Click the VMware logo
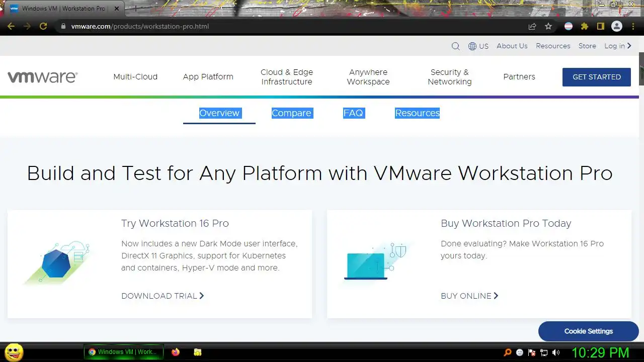This screenshot has height=362, width=644. 42,77
